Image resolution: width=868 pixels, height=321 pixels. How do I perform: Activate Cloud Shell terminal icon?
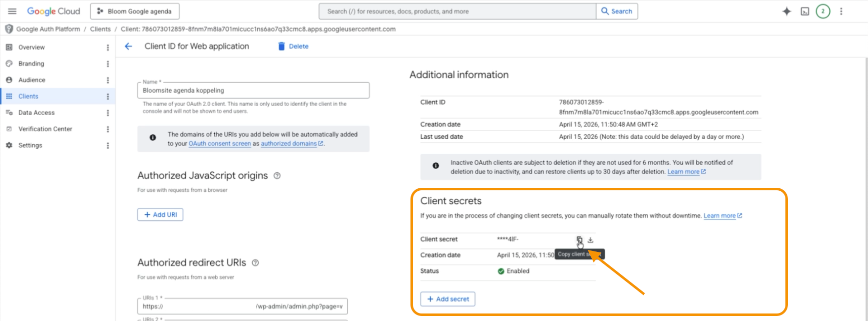[x=804, y=11]
